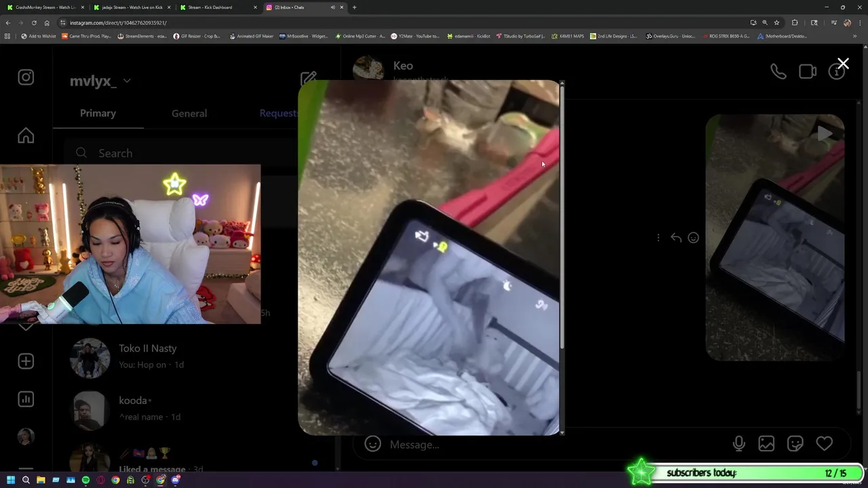Open profile avatar in Instagram sidebar
Image resolution: width=868 pixels, height=488 pixels.
coord(26,436)
